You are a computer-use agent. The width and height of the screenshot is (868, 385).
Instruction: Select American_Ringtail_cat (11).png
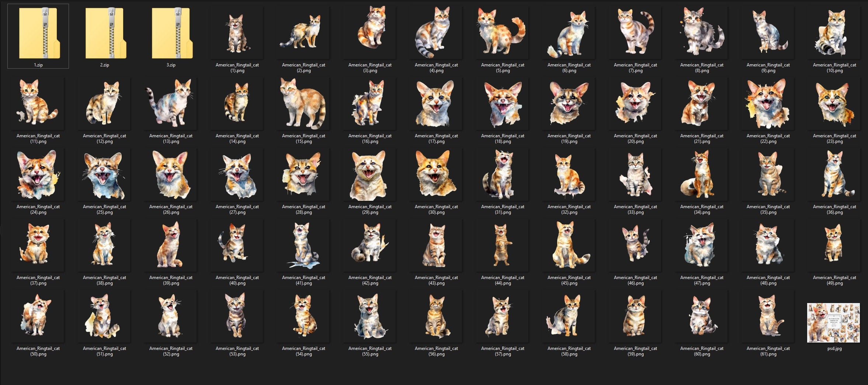tap(38, 103)
